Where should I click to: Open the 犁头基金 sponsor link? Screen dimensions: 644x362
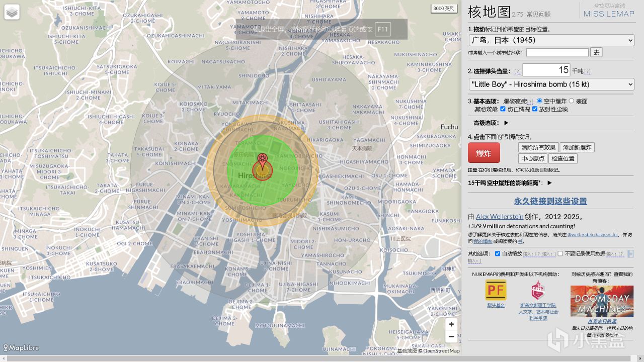pyautogui.click(x=496, y=305)
